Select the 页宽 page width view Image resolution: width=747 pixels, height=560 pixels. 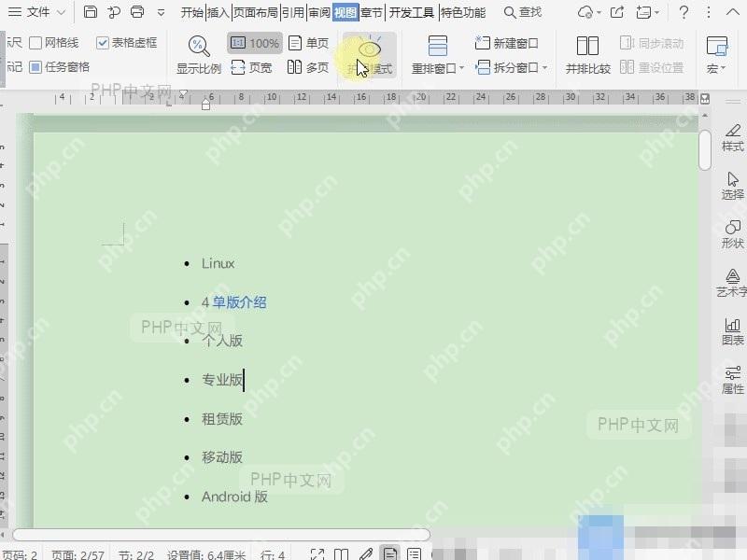pos(251,67)
